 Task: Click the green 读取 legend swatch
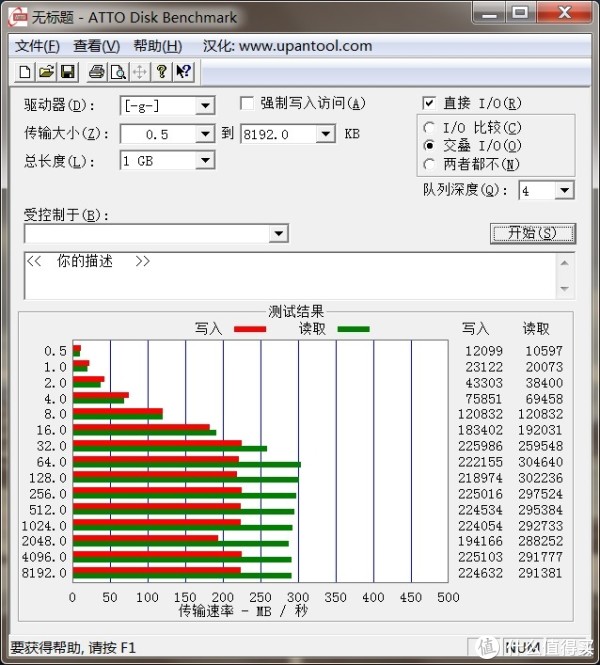[x=354, y=329]
